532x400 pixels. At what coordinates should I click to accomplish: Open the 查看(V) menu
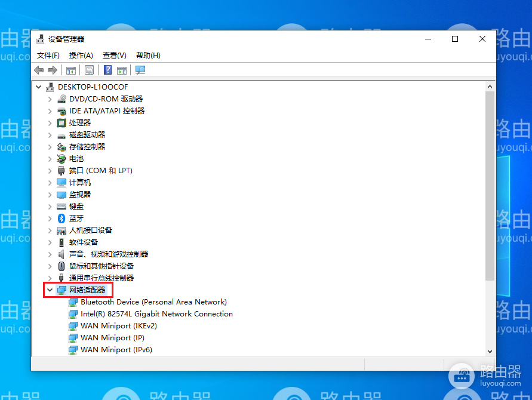pos(115,56)
